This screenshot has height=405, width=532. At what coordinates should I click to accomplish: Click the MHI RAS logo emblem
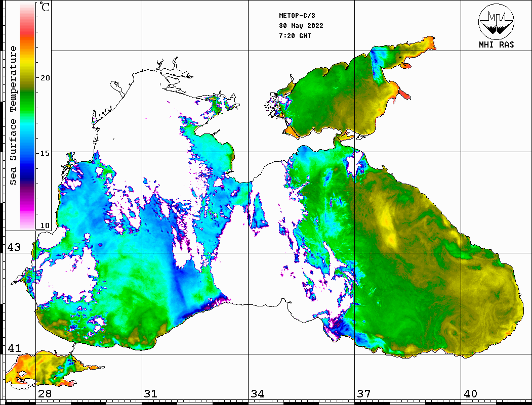[496, 21]
